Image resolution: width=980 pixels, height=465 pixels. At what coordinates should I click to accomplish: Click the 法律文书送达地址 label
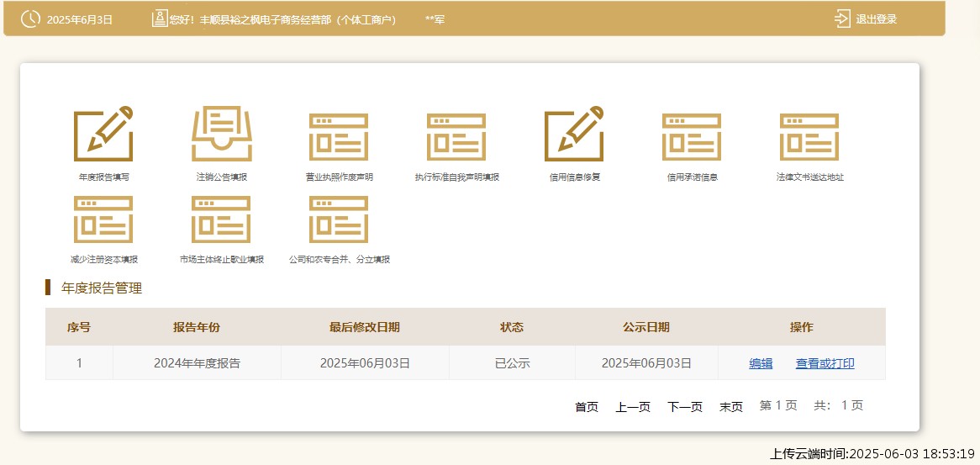click(810, 177)
